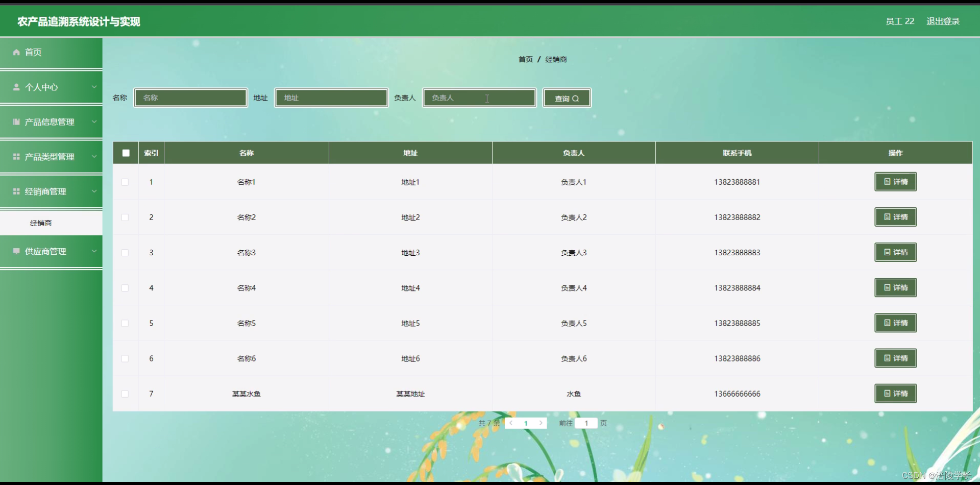980x485 pixels.
Task: Open 详情 for record 名称3
Action: point(895,252)
